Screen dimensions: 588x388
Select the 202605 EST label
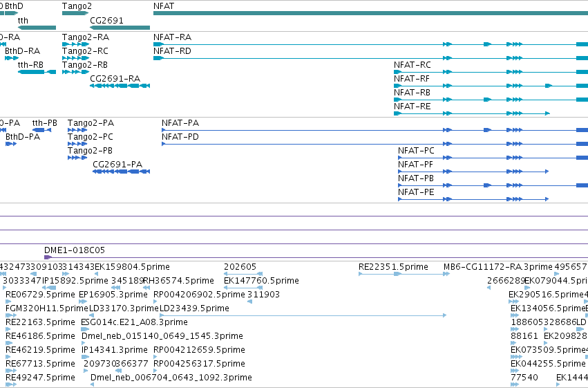tap(240, 267)
